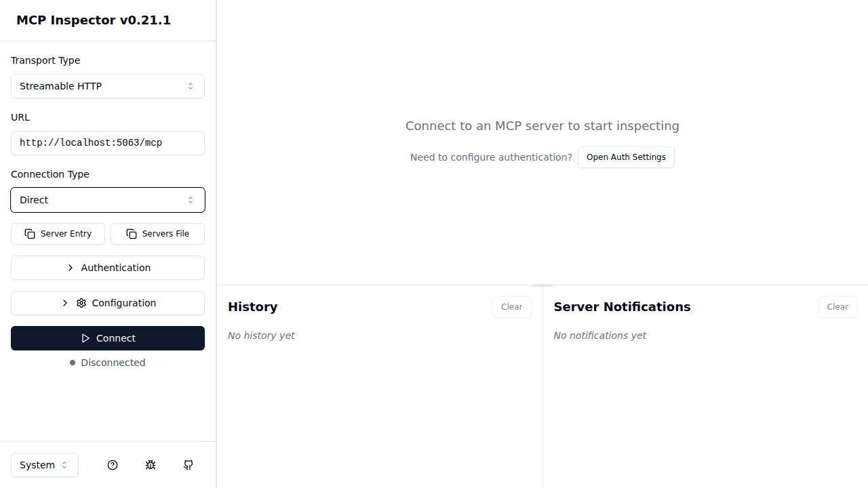Screen dimensions: 868x488
Task: Change the System theme selector
Action: [44, 465]
